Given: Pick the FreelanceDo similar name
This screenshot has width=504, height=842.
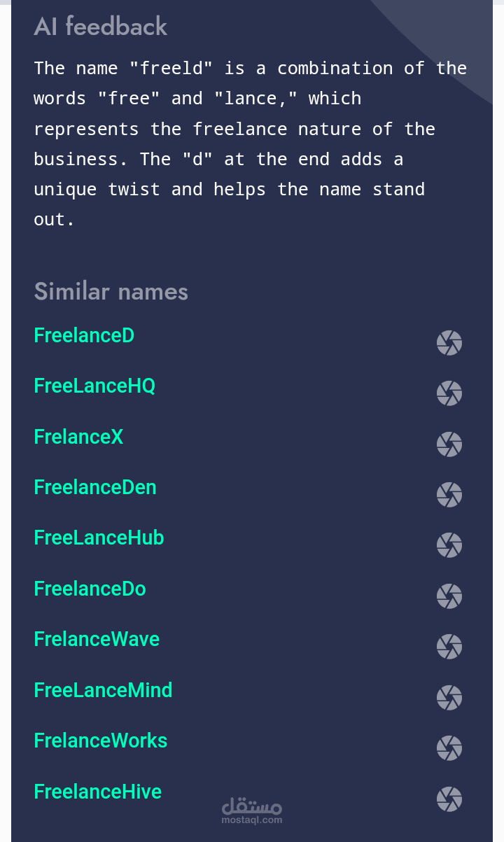Looking at the screenshot, I should [90, 589].
